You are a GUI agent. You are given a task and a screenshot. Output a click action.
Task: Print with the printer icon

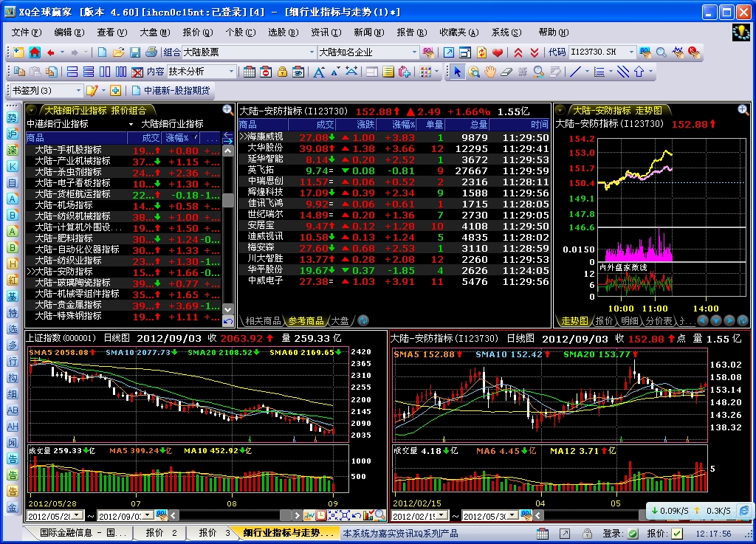coord(151,52)
